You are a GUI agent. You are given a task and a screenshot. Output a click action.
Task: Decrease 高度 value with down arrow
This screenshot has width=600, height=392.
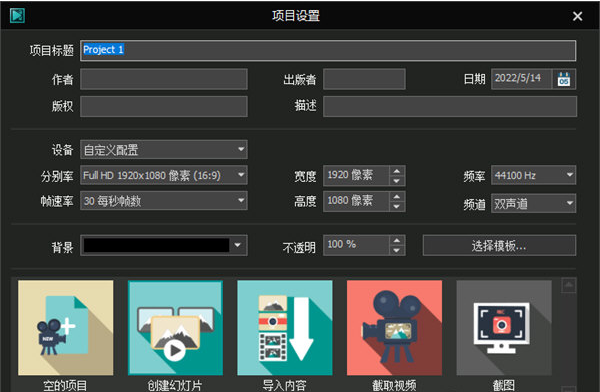pyautogui.click(x=397, y=206)
